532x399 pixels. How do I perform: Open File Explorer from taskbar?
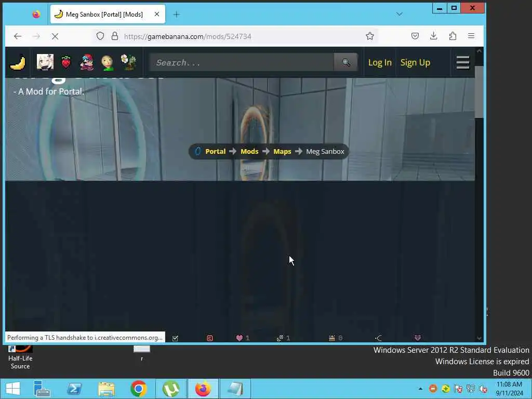point(106,389)
